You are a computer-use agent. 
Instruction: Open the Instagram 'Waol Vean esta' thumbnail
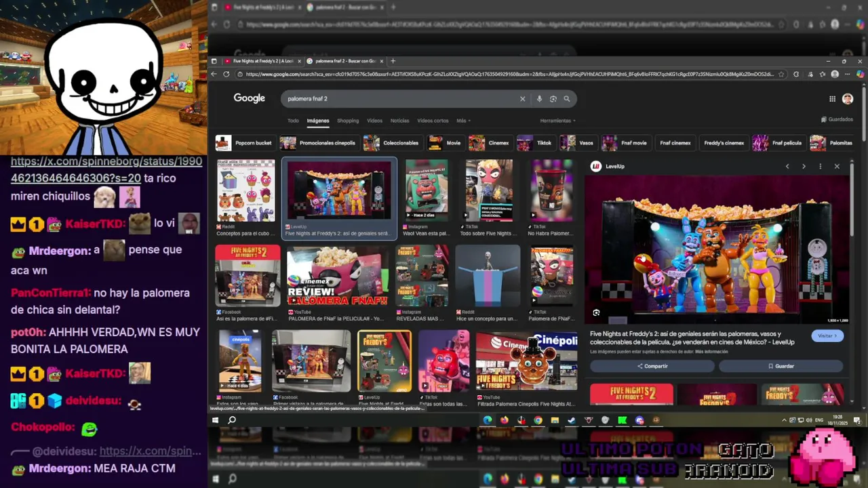[427, 191]
